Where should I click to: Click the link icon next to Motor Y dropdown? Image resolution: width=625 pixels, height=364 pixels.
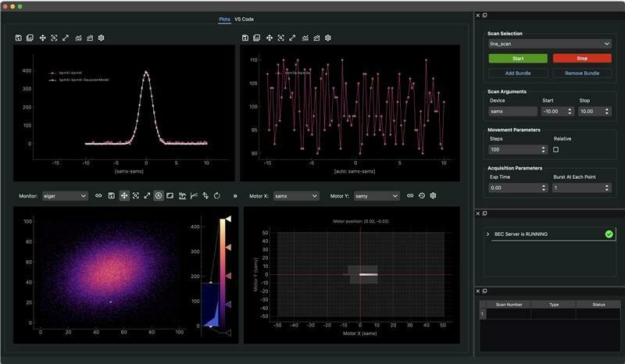click(410, 196)
